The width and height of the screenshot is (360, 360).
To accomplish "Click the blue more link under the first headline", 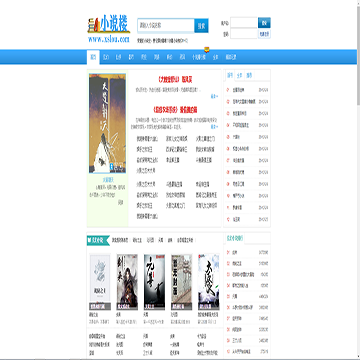I will [x=214, y=96].
